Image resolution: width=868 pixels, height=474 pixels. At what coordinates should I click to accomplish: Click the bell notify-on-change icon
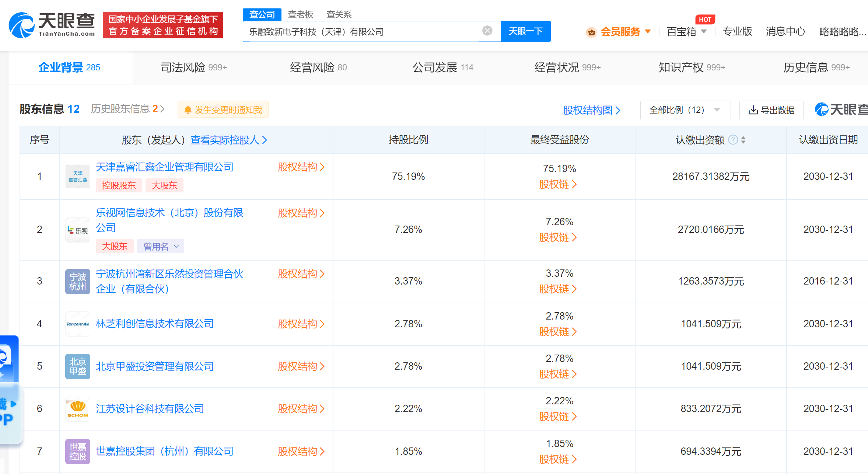188,110
